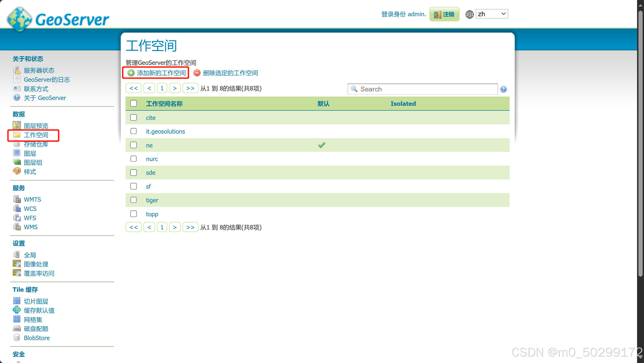Click the styles palette icon
This screenshot has height=363, width=644.
tap(17, 171)
